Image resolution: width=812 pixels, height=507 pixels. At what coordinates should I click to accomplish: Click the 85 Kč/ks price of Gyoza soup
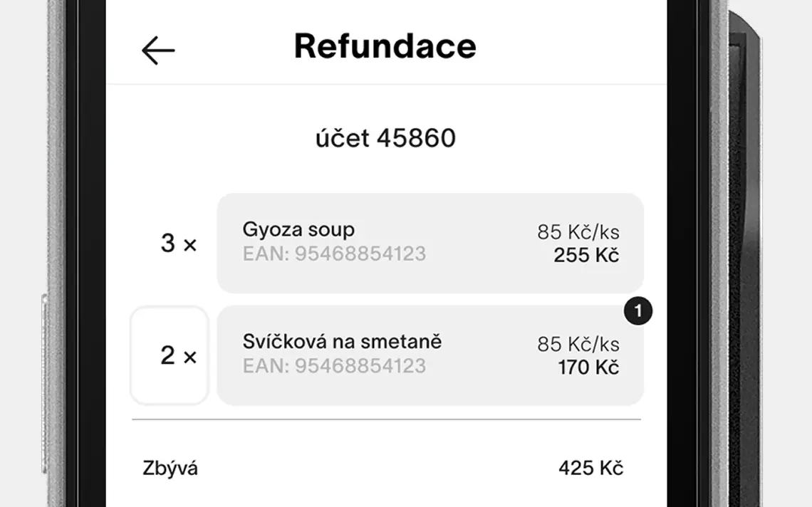click(578, 232)
